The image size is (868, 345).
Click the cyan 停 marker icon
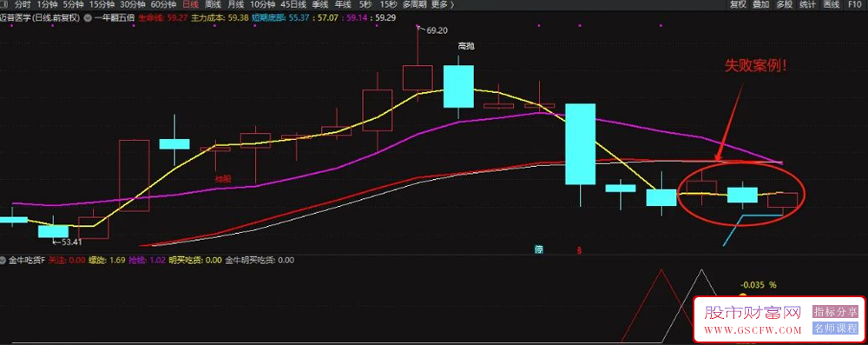tap(539, 249)
